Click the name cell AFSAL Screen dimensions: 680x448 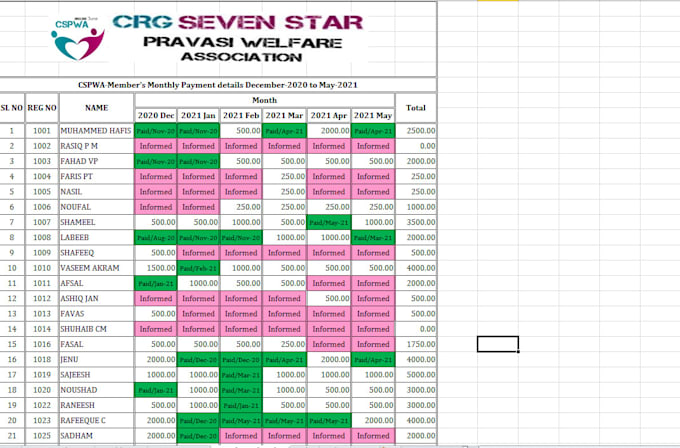[x=96, y=283]
